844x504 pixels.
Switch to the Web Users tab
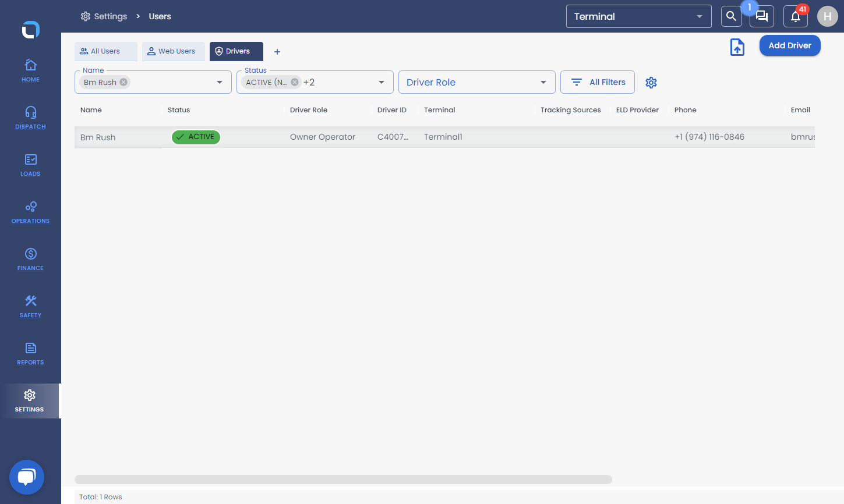pyautogui.click(x=174, y=51)
